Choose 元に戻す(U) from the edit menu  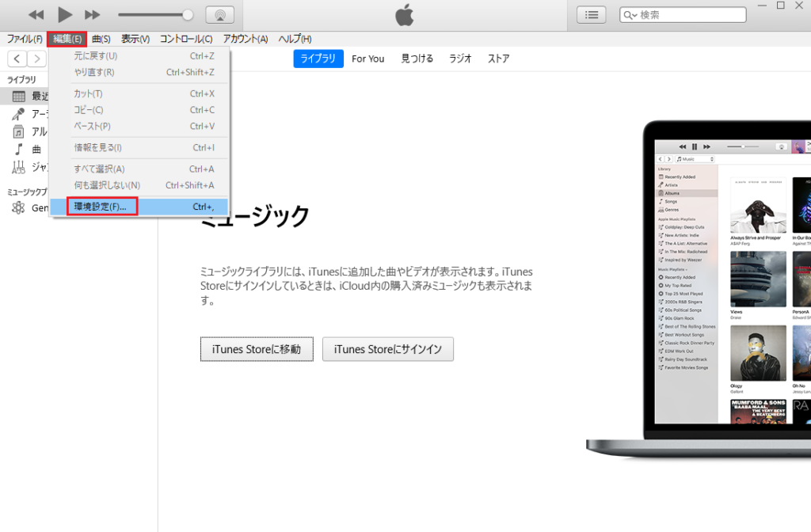click(139, 56)
